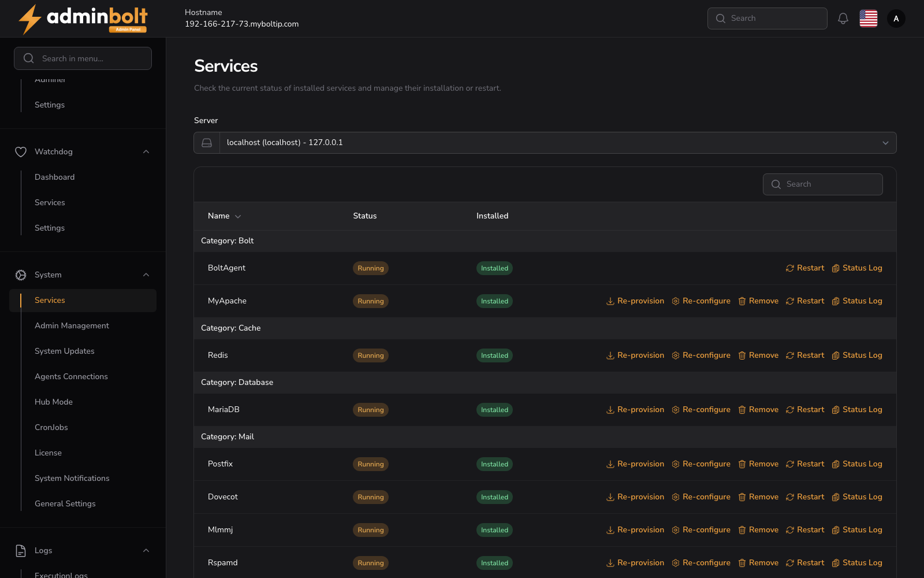Click Status Log icon for Redis
The image size is (924, 578).
tap(836, 355)
